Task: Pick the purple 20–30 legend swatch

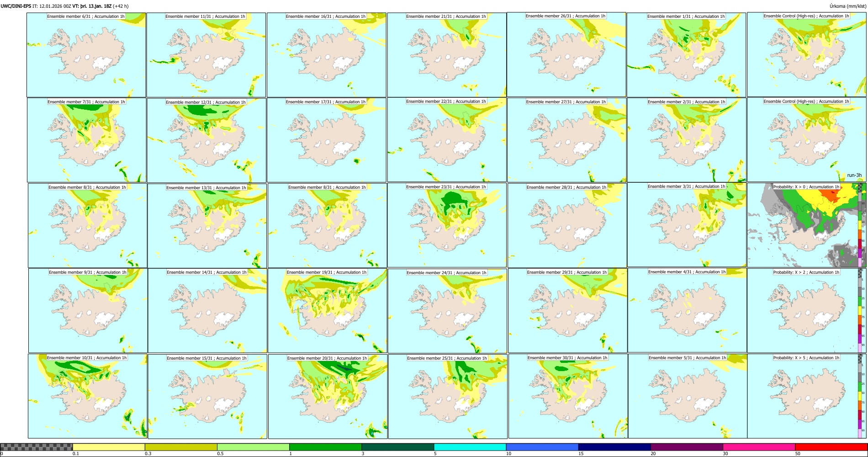Action: point(687,447)
